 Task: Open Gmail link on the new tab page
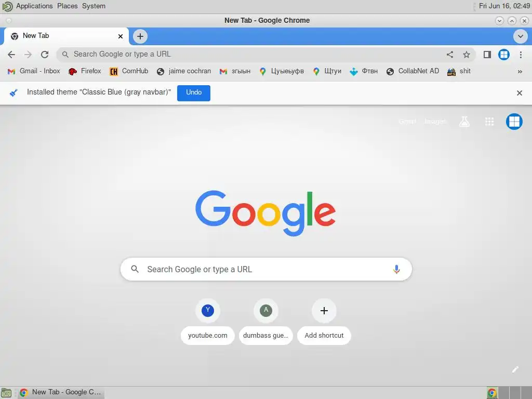pyautogui.click(x=407, y=122)
